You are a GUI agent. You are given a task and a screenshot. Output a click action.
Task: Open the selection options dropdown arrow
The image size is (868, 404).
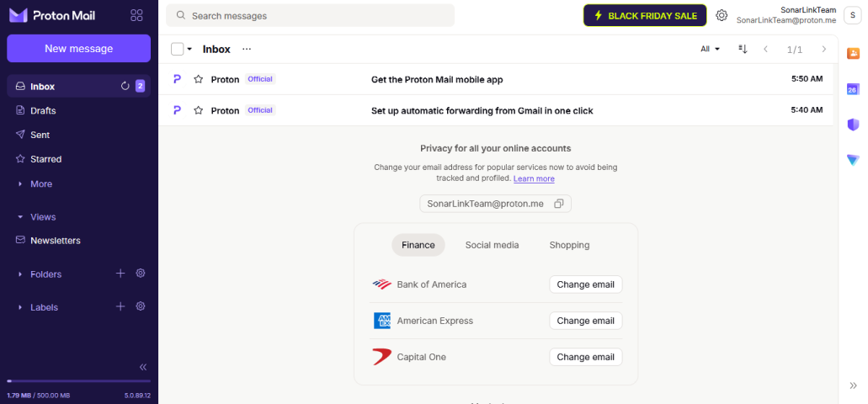[189, 50]
